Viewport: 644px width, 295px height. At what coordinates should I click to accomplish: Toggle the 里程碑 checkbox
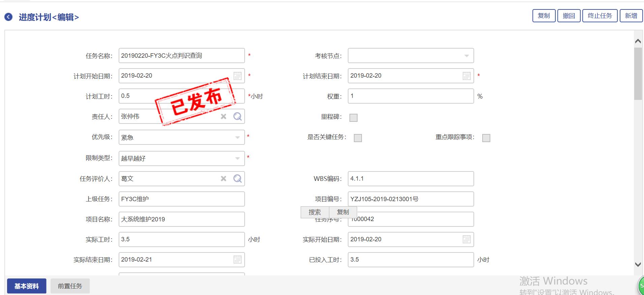[354, 117]
